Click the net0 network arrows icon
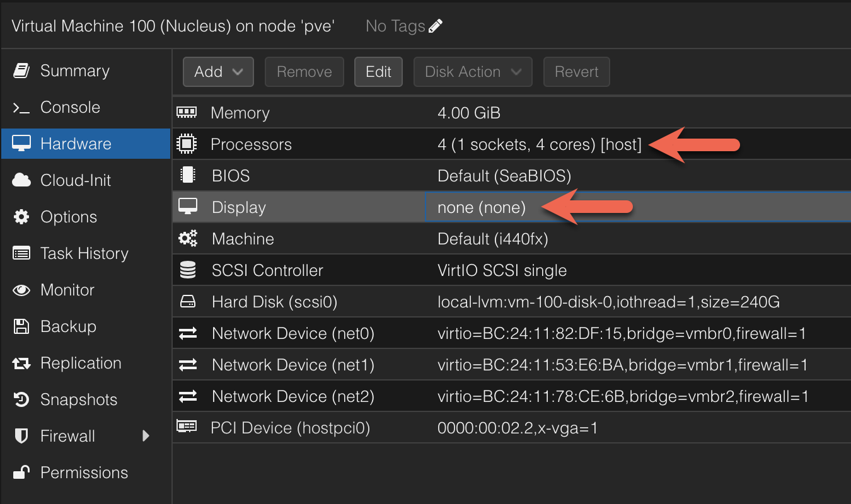851x504 pixels. click(x=188, y=333)
